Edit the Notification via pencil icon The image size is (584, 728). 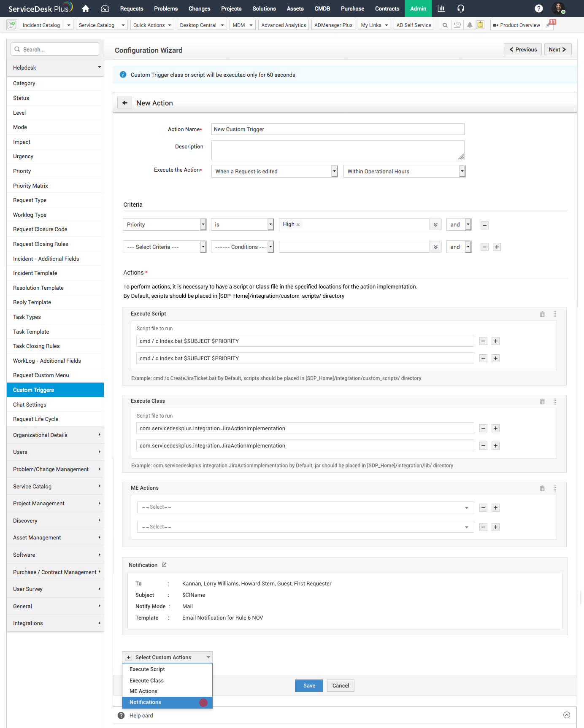click(164, 565)
